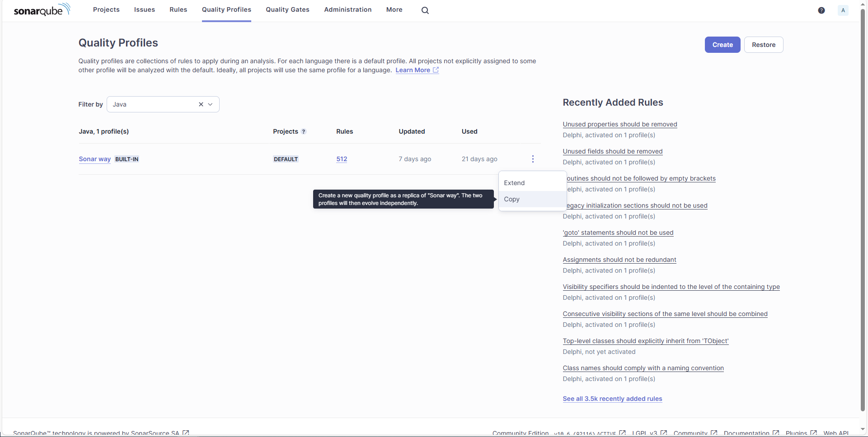Open consecutive visibility sections rule link

(665, 314)
